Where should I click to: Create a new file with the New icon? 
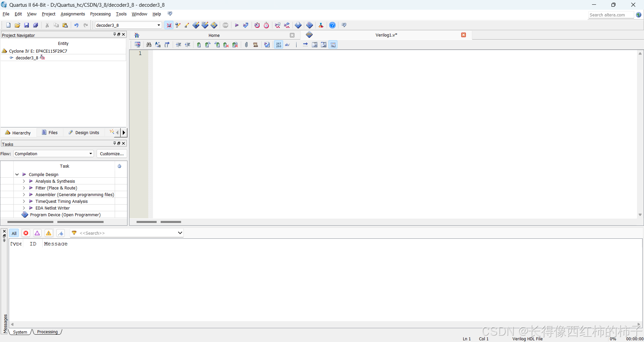(8, 25)
